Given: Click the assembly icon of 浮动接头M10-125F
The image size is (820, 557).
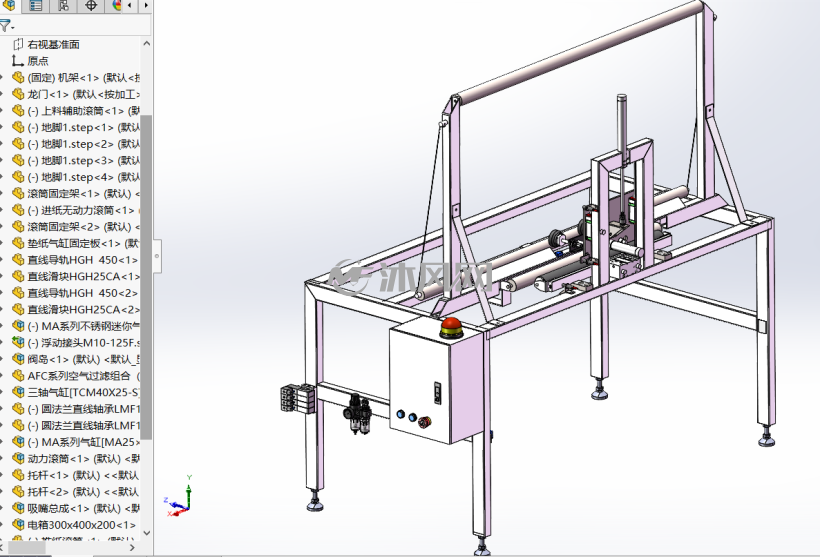Looking at the screenshot, I should 18,343.
